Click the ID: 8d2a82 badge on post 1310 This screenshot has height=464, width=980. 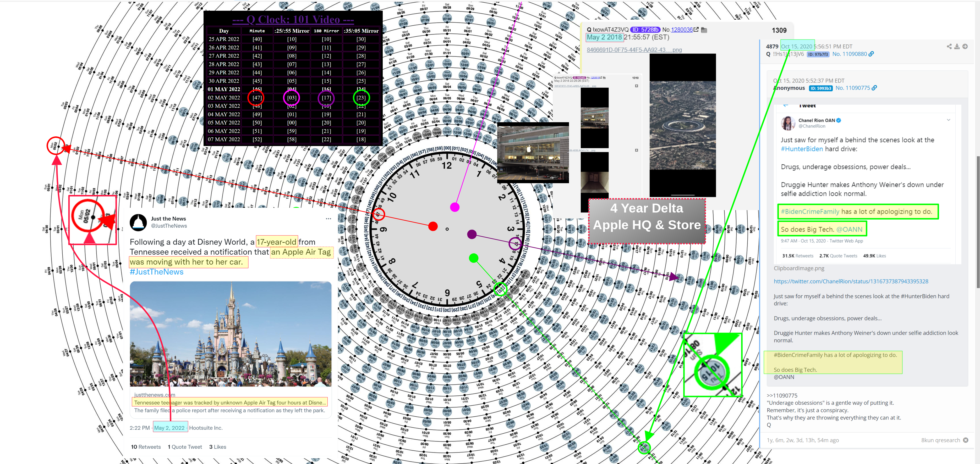coord(579,77)
